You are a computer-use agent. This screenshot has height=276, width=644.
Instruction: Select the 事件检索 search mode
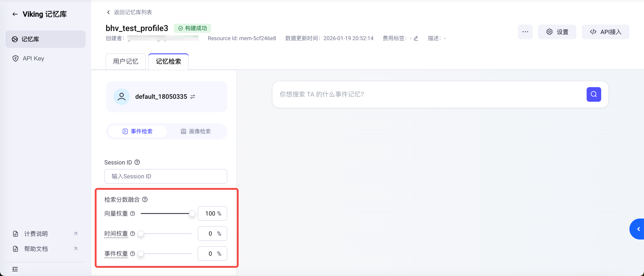pos(138,131)
